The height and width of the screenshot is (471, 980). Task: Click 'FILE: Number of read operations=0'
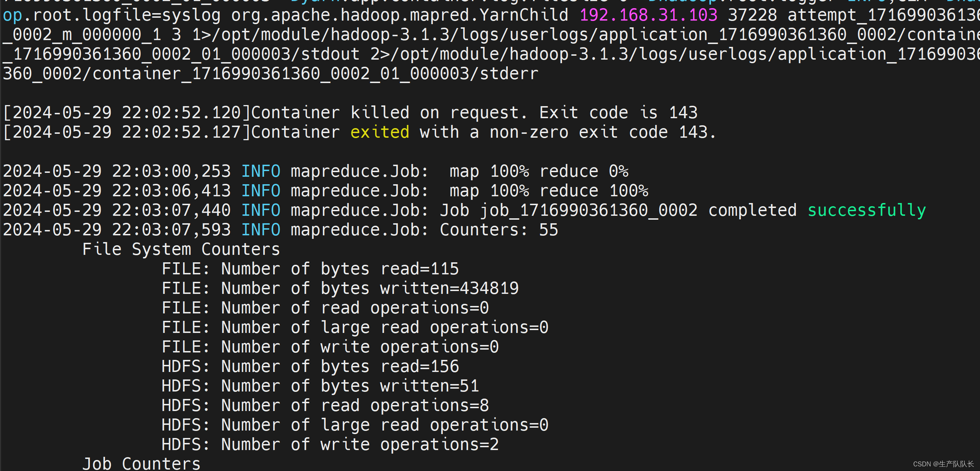pos(325,308)
